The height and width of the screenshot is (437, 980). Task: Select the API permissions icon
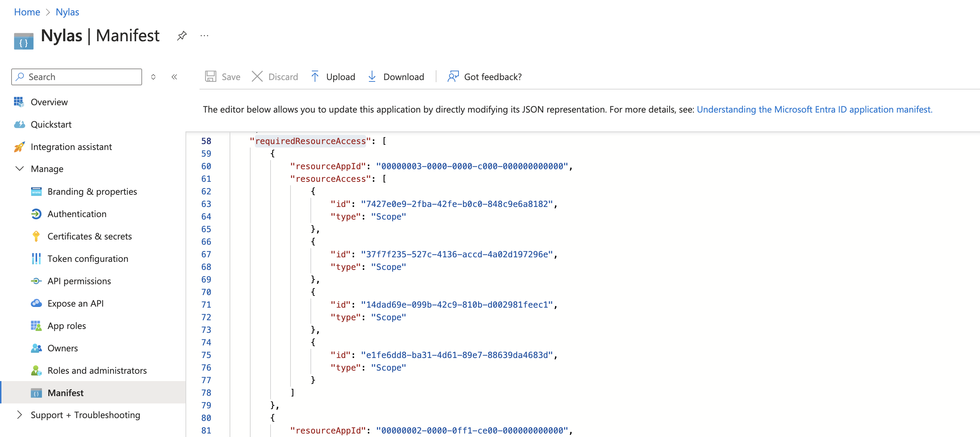(x=36, y=281)
